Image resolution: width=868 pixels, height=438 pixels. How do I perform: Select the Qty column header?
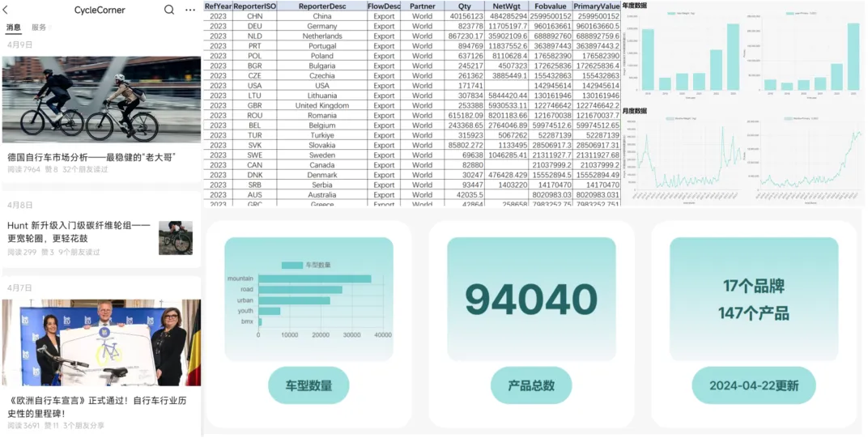pyautogui.click(x=465, y=6)
